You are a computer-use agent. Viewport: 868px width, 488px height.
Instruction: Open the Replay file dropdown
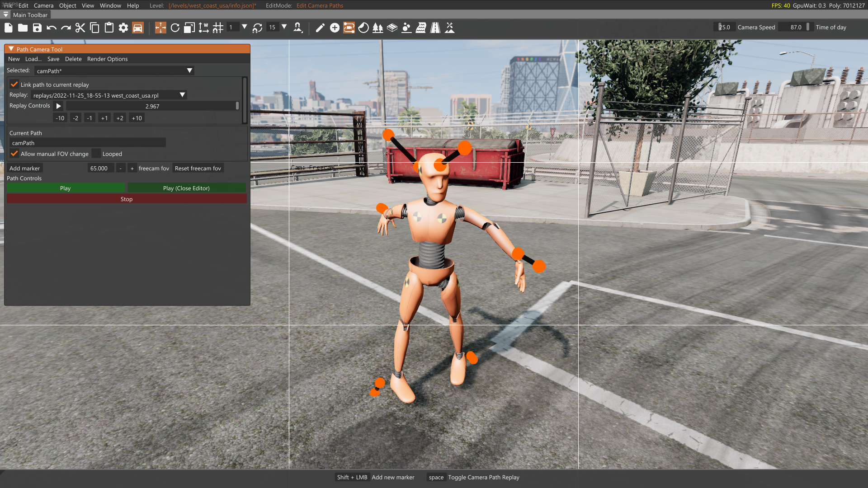click(109, 95)
